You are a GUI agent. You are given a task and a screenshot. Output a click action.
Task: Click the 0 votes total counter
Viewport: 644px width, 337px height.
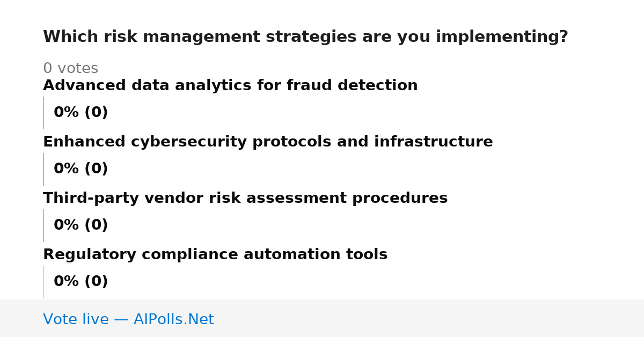[70, 69]
